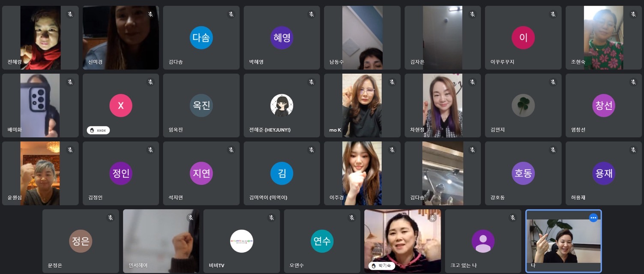The image size is (644, 274).
Task: Click the 크고 있는 나 participant tile
Action: pyautogui.click(x=483, y=241)
